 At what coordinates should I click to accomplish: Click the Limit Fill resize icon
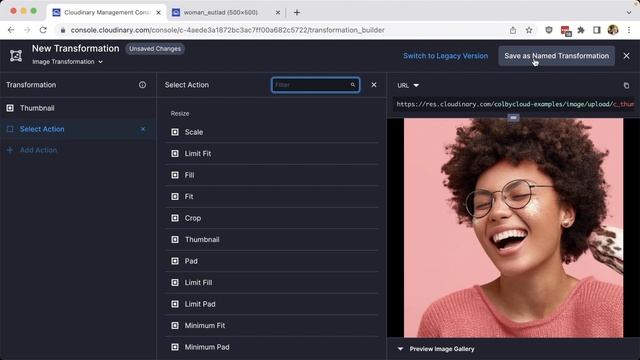[175, 282]
